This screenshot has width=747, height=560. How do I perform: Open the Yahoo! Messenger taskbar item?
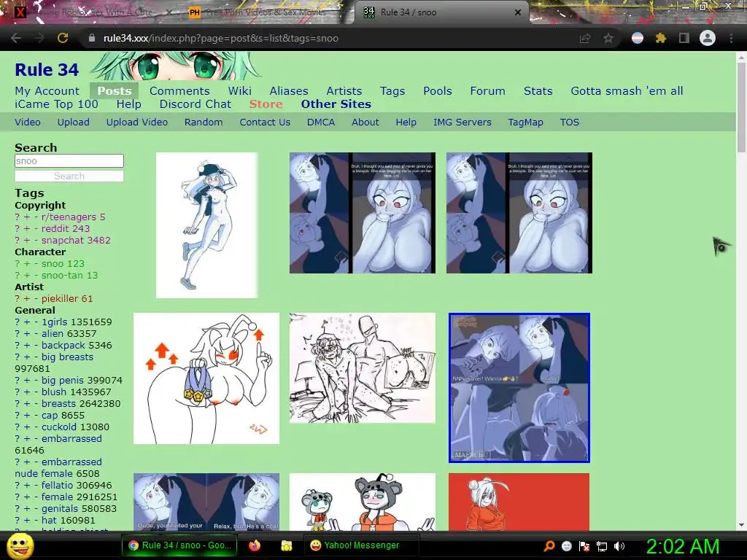pos(361,545)
